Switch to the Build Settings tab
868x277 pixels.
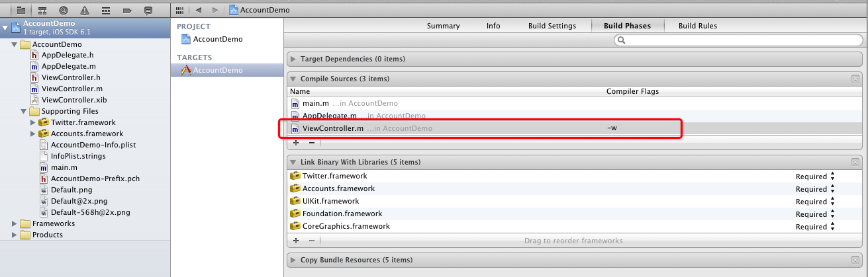pos(552,26)
